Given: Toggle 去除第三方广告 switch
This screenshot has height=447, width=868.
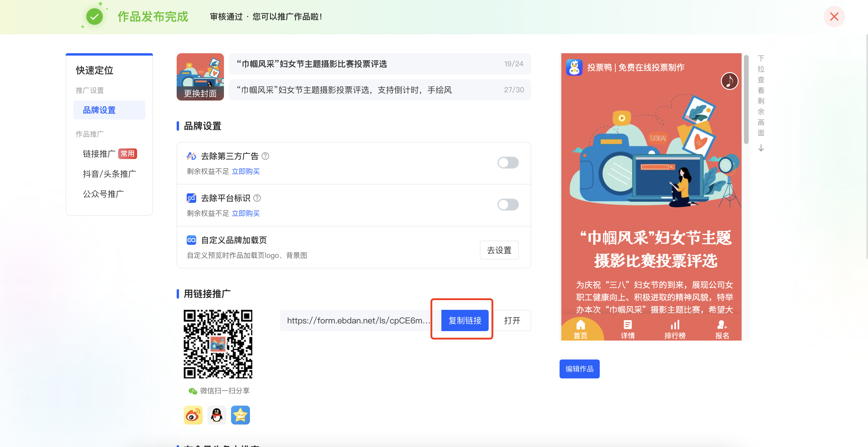Looking at the screenshot, I should click(508, 163).
